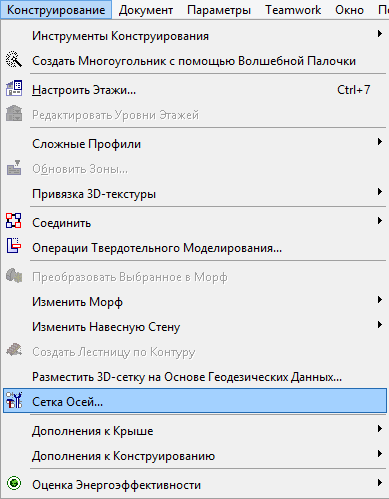Viewport: 389px width, 499px height.
Task: Click the green Оценка Энергоэффективности icon
Action: coord(14,483)
